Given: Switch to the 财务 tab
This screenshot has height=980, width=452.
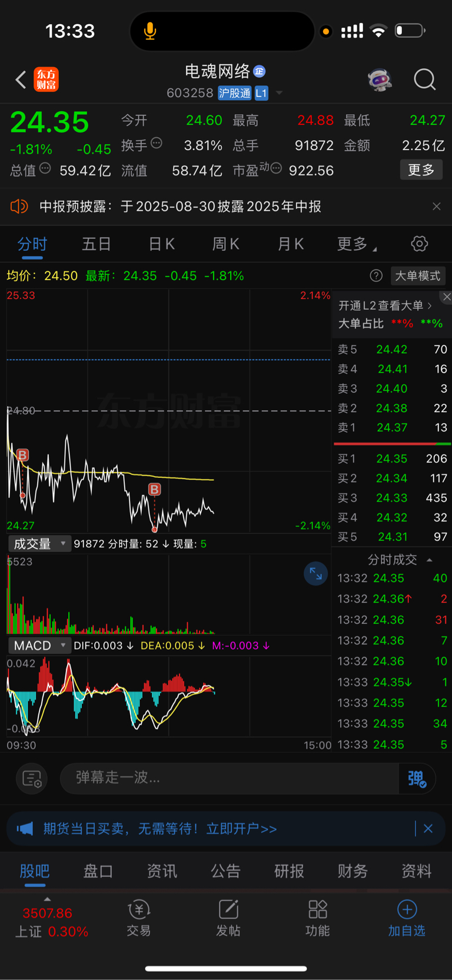Looking at the screenshot, I should [x=353, y=871].
